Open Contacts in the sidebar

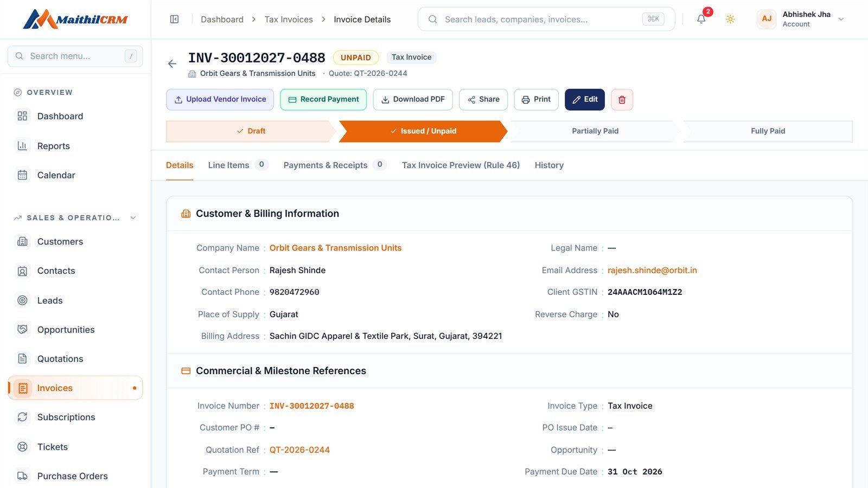point(75,271)
